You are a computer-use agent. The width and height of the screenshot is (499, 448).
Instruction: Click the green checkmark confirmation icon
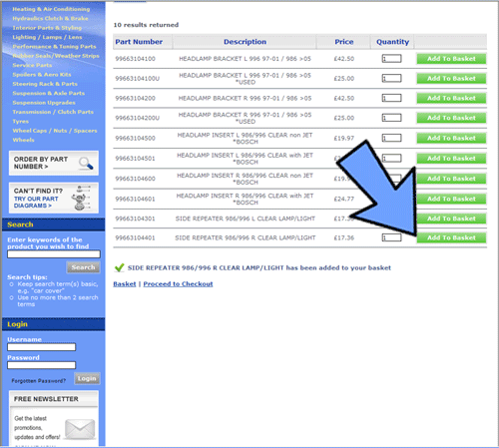click(x=119, y=267)
